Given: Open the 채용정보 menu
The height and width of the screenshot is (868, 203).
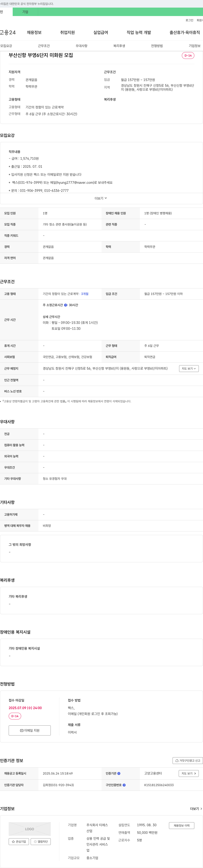Looking at the screenshot, I should (x=34, y=32).
